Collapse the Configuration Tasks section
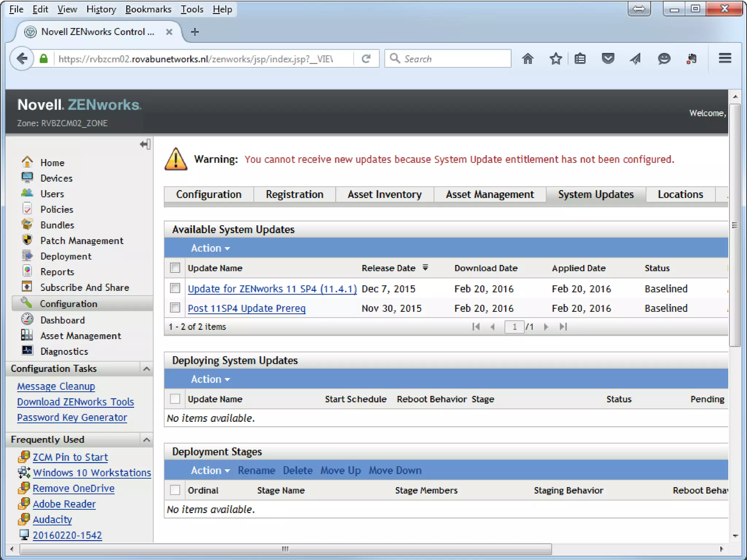 tap(147, 369)
